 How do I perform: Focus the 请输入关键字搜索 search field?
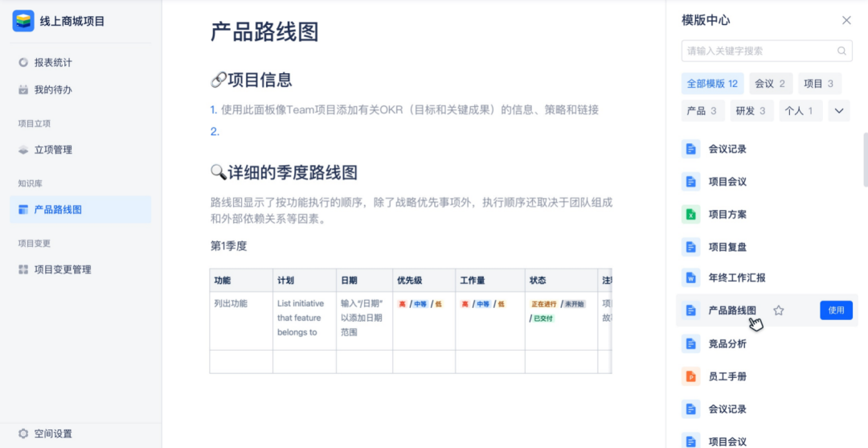(766, 51)
